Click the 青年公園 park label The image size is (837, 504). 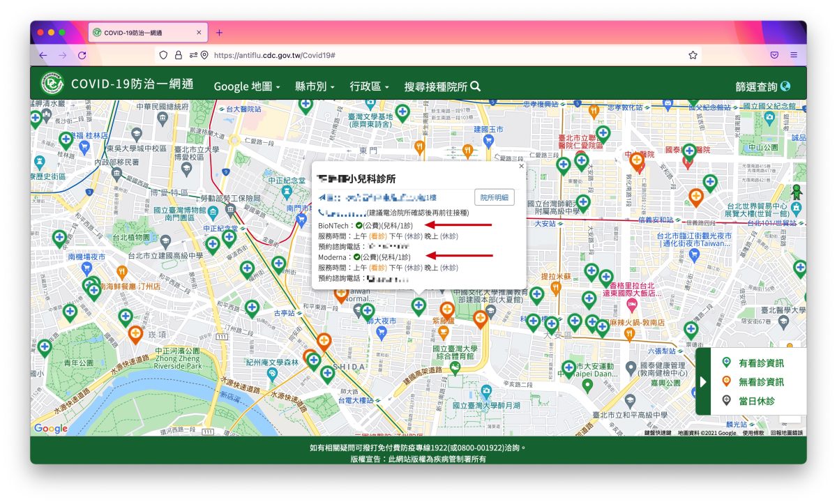coord(78,363)
